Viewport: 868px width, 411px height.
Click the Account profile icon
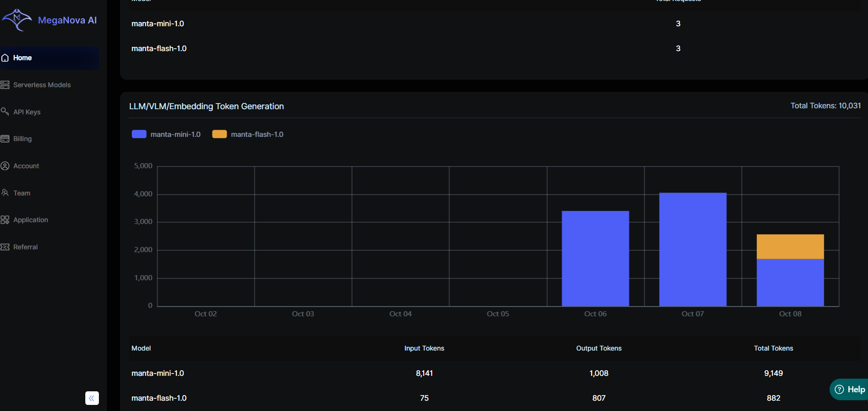point(5,166)
